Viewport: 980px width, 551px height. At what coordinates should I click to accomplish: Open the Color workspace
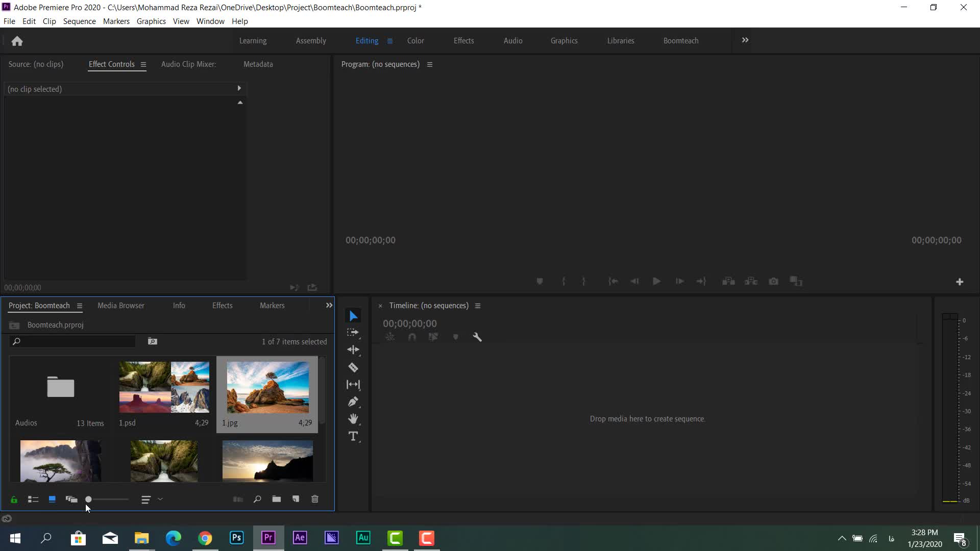415,41
